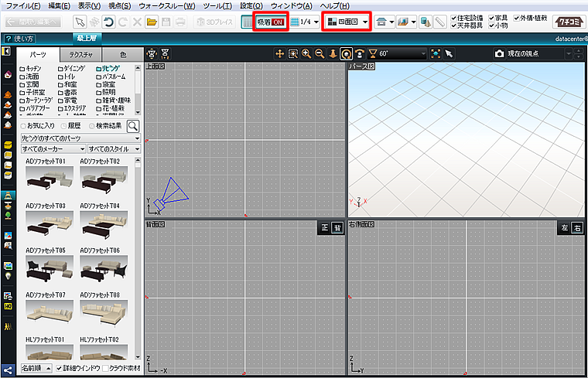The width and height of the screenshot is (588, 378).
Task: Switch back view to 正 (front)
Action: point(325,227)
